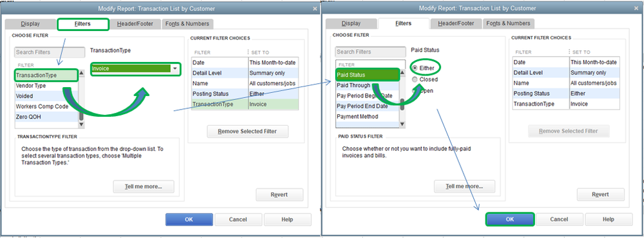Select Date row in the left current filter choices

click(245, 63)
